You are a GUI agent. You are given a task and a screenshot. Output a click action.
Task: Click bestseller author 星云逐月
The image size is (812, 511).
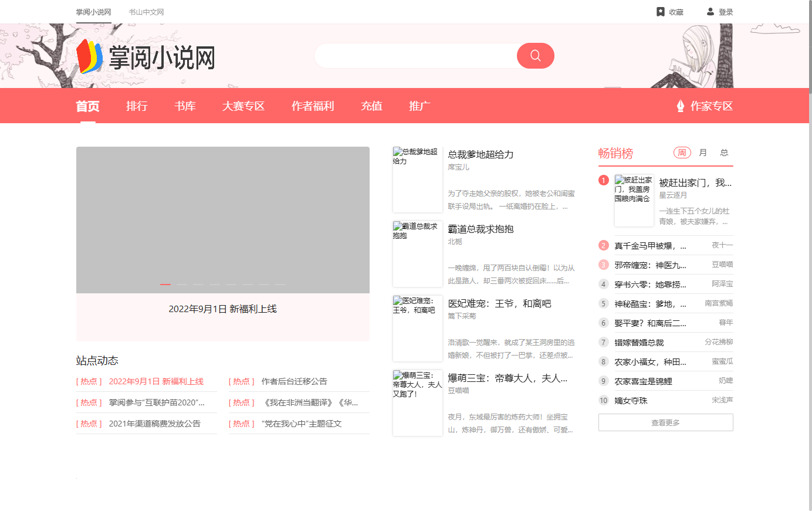(x=673, y=195)
